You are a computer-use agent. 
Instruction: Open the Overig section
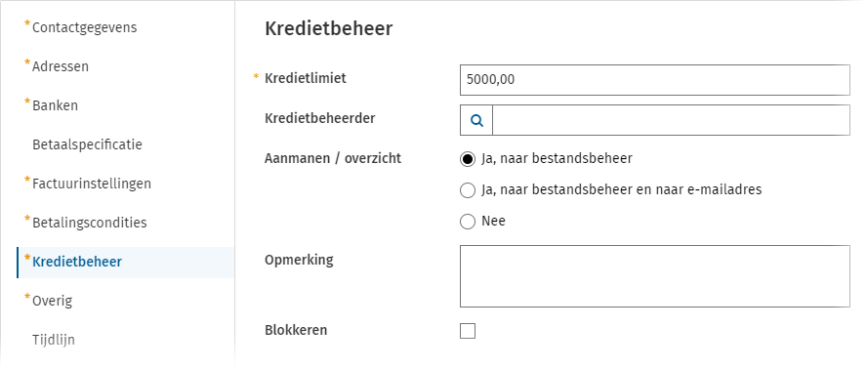52,301
